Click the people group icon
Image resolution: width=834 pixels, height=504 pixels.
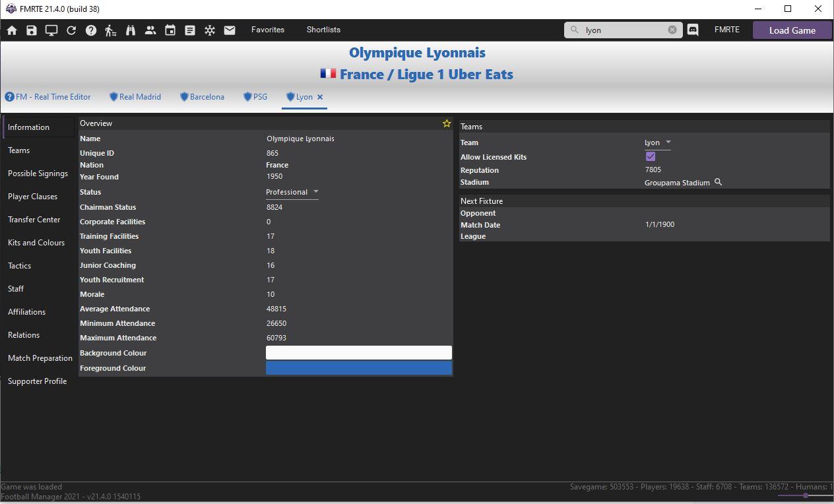(x=150, y=30)
